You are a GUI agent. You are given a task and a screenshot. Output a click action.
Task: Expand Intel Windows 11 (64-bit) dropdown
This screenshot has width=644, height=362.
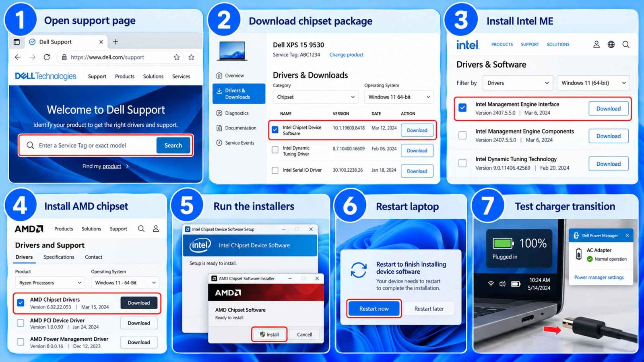[593, 83]
